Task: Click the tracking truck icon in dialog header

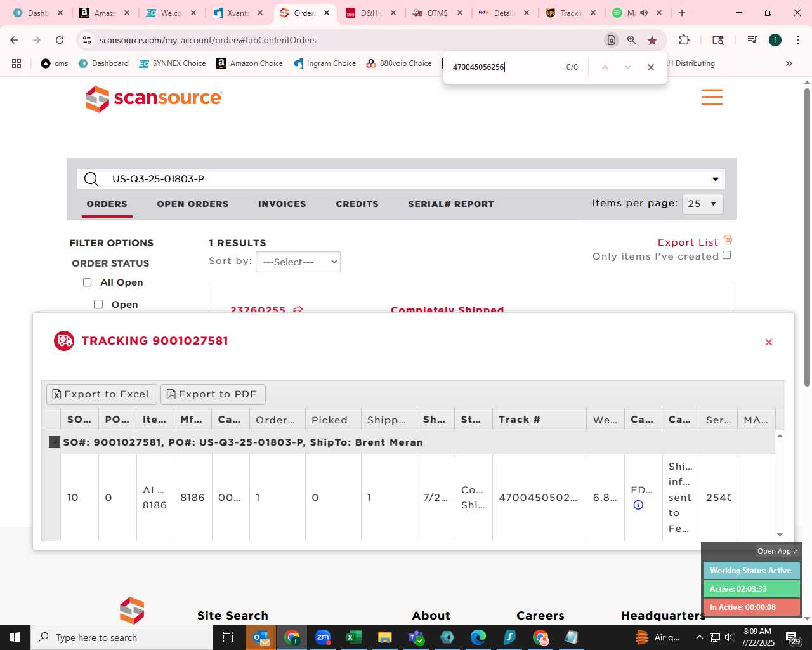Action: pyautogui.click(x=64, y=341)
